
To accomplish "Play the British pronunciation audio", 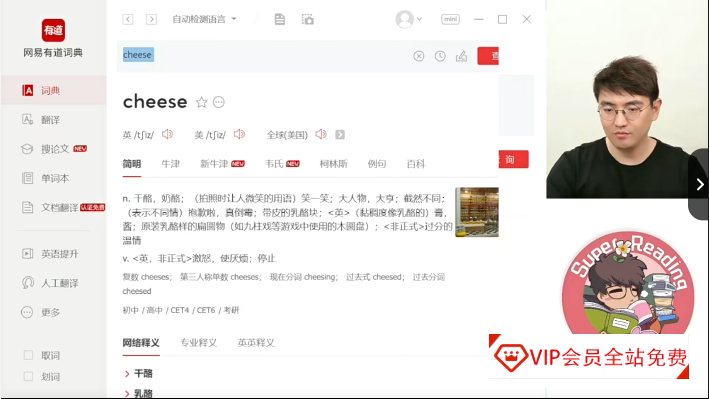I will point(168,134).
